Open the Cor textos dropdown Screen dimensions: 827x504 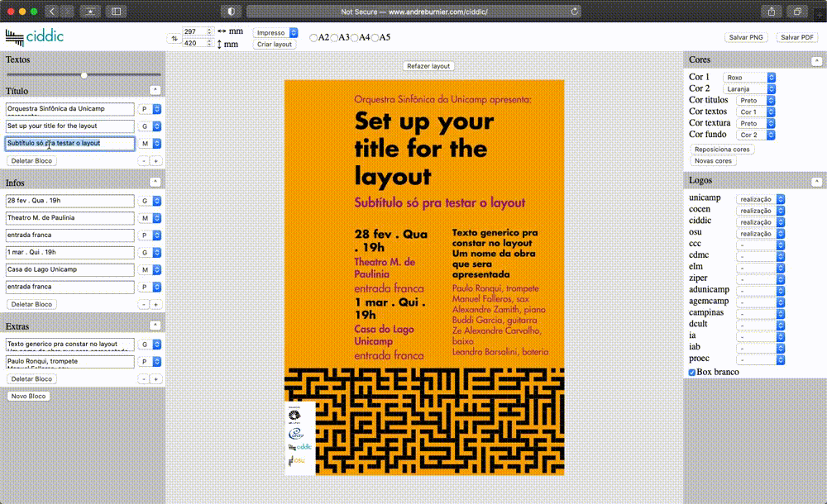(755, 112)
